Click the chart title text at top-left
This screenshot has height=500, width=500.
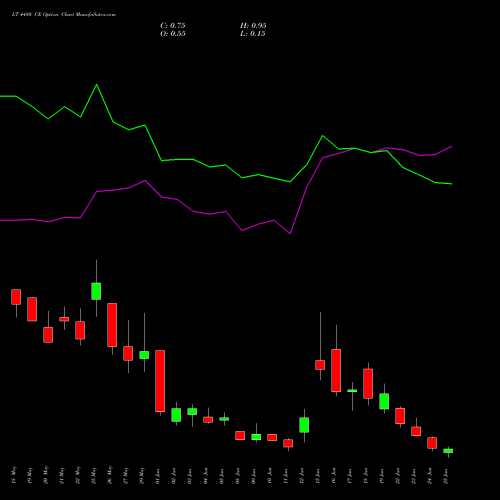point(64,15)
